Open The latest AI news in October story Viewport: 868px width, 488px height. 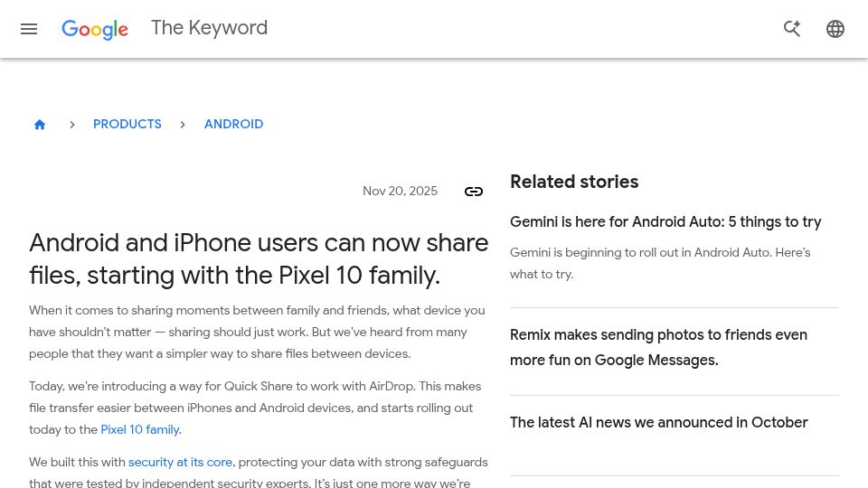tap(659, 422)
